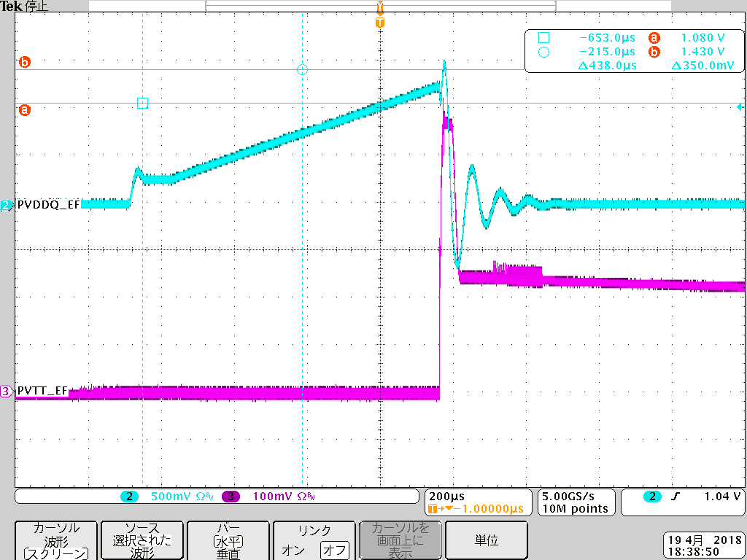The width and height of the screenshot is (747, 560).
Task: Click the record view bar at top
Action: pyautogui.click(x=380, y=6)
